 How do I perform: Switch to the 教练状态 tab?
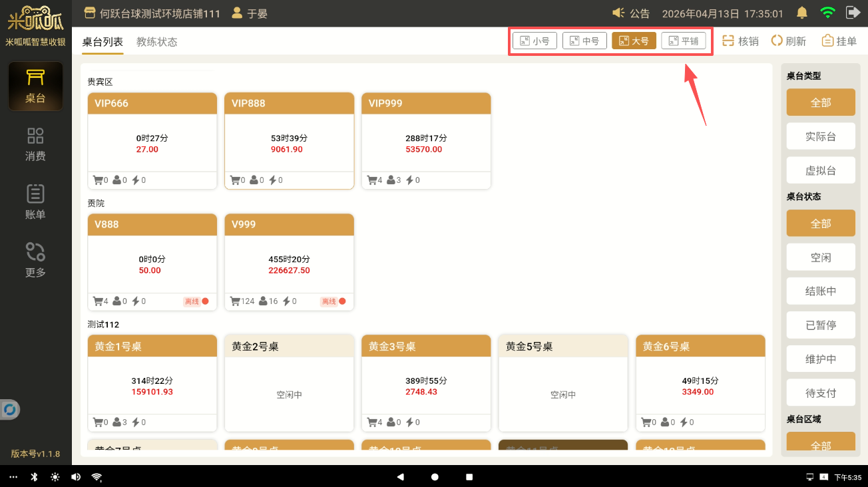pyautogui.click(x=156, y=42)
